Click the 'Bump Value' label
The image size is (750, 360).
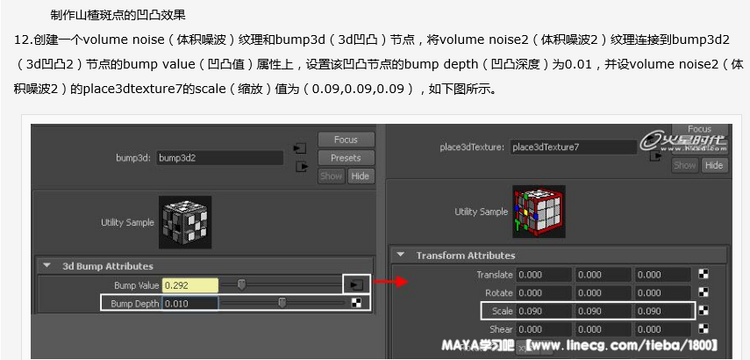click(136, 285)
